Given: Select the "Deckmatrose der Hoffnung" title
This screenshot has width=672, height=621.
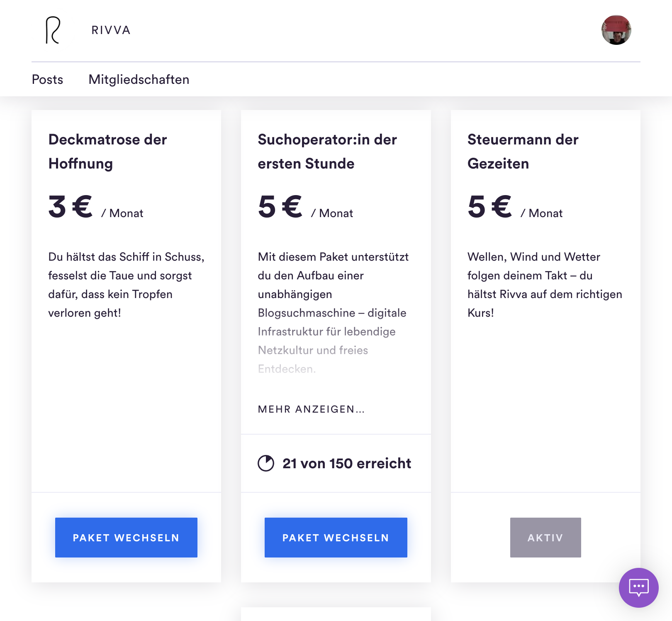Looking at the screenshot, I should coord(107,152).
